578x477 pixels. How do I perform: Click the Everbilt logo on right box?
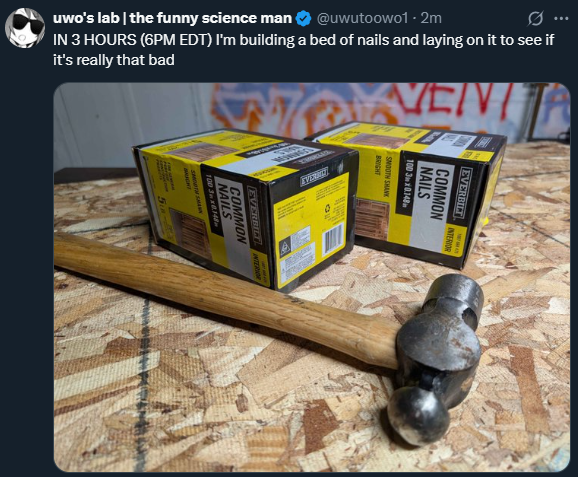coord(466,192)
